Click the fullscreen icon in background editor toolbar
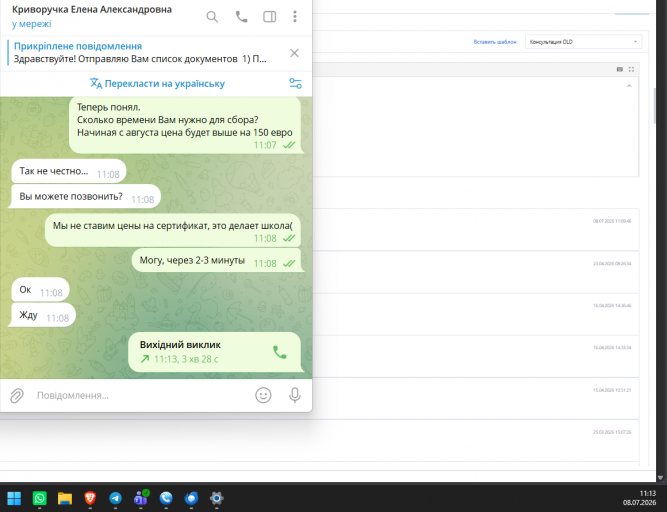Viewport: 667px width, 512px height. tap(631, 69)
